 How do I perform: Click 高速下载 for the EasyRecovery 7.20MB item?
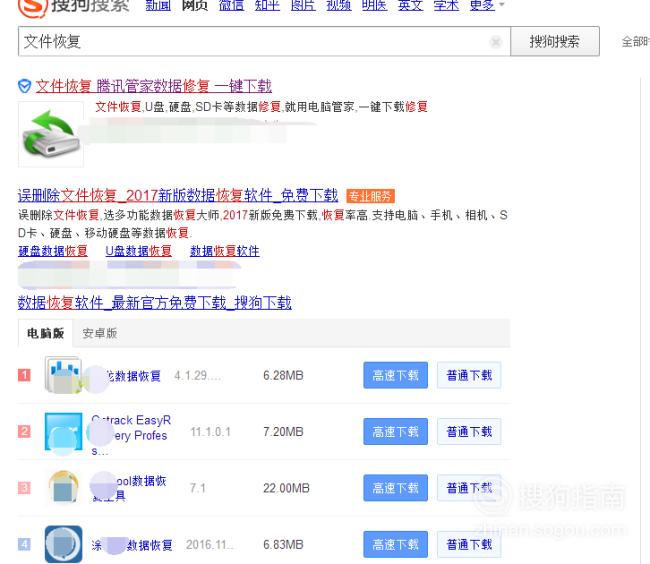pos(395,431)
